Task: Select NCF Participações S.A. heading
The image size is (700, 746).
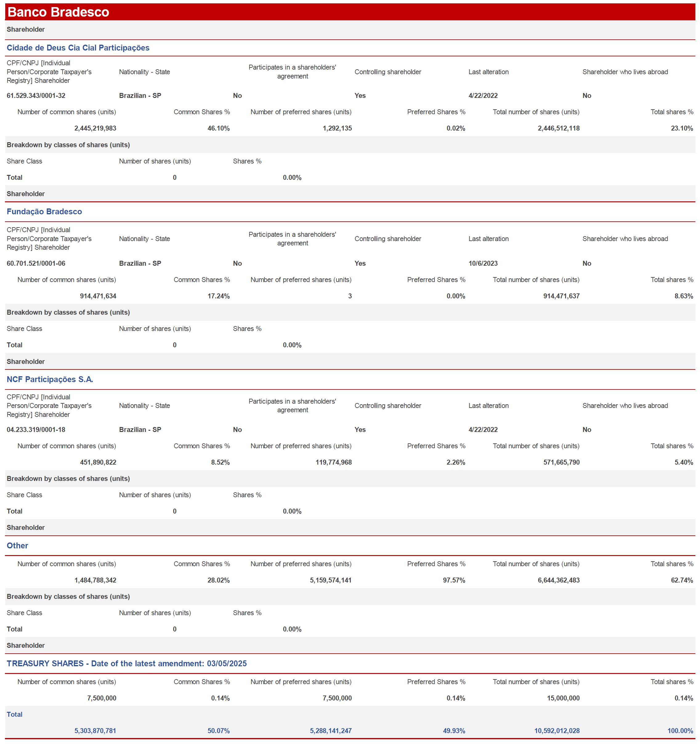Action: pyautogui.click(x=50, y=379)
